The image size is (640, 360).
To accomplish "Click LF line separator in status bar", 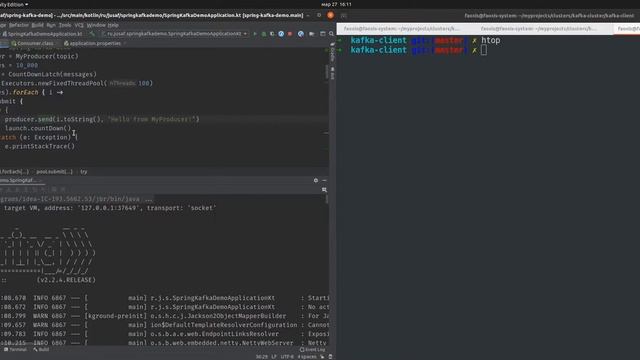I will coord(274,357).
